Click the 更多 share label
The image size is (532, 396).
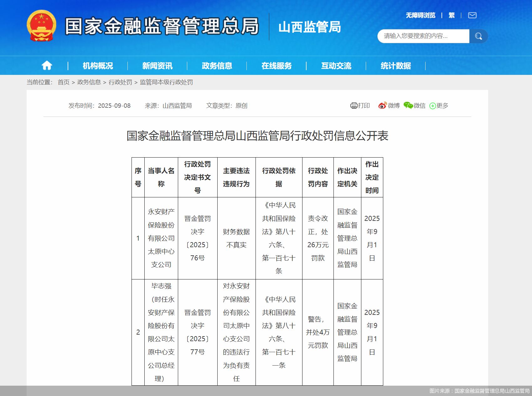pos(442,106)
